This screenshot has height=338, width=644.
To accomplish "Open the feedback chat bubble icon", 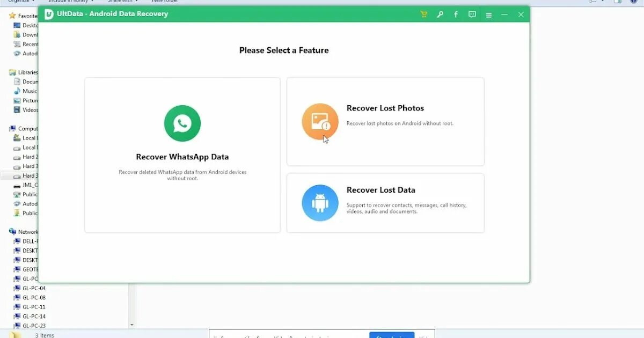I will (472, 14).
